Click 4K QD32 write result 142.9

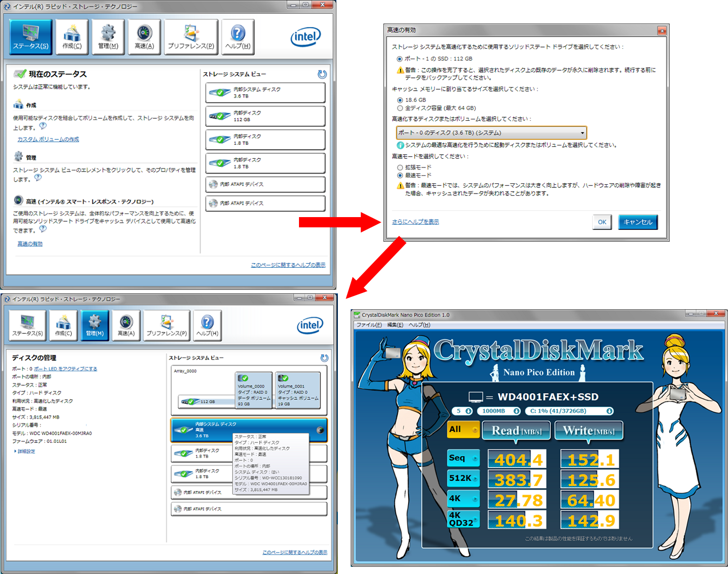(590, 520)
